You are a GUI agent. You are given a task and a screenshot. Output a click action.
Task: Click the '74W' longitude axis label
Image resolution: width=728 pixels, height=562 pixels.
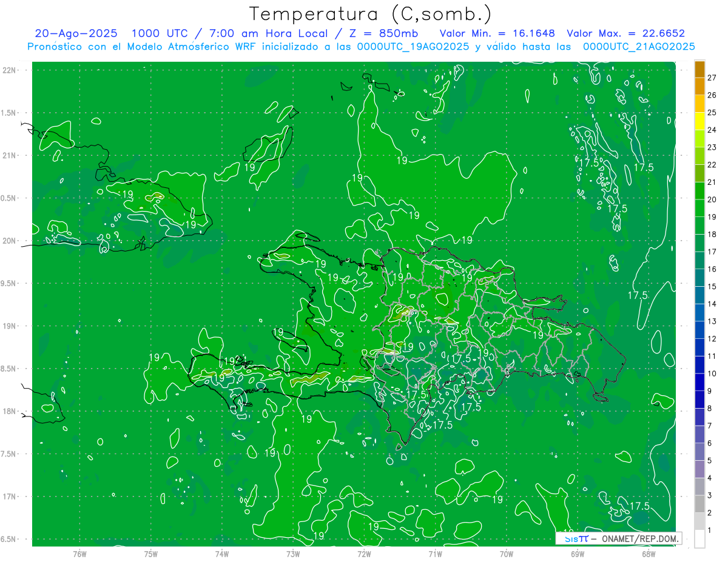point(222,554)
